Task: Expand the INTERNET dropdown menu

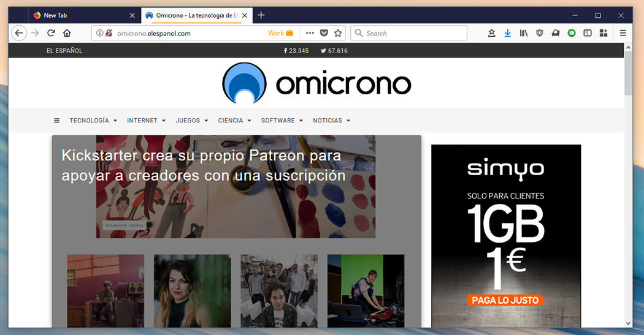Action: (146, 121)
